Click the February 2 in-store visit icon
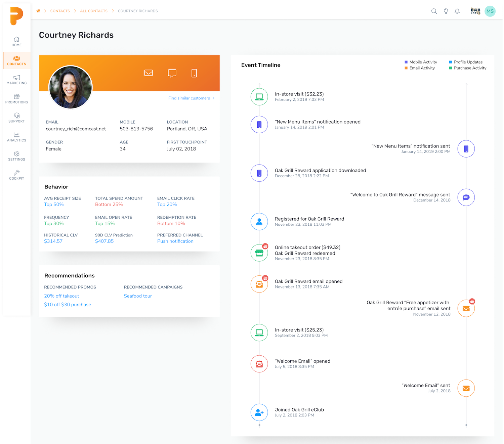The height and width of the screenshot is (444, 504). (259, 97)
